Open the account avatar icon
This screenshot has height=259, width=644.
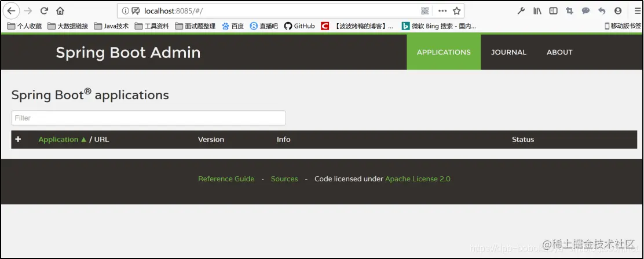click(x=618, y=10)
